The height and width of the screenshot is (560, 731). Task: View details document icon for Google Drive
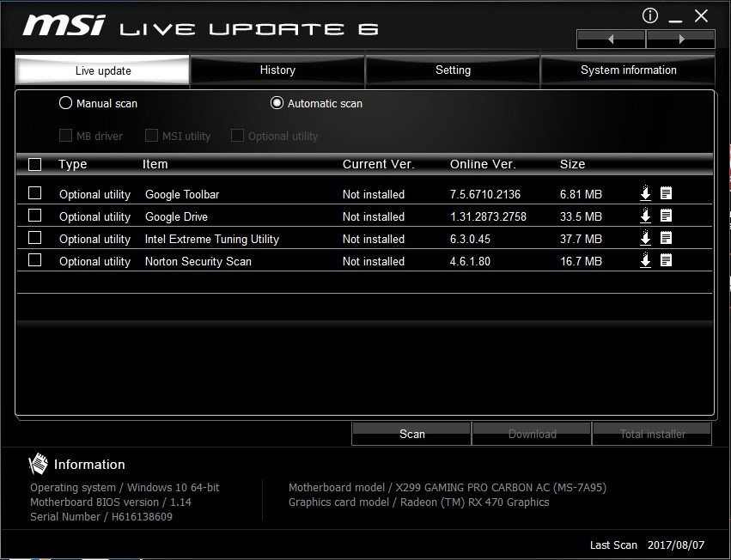667,216
